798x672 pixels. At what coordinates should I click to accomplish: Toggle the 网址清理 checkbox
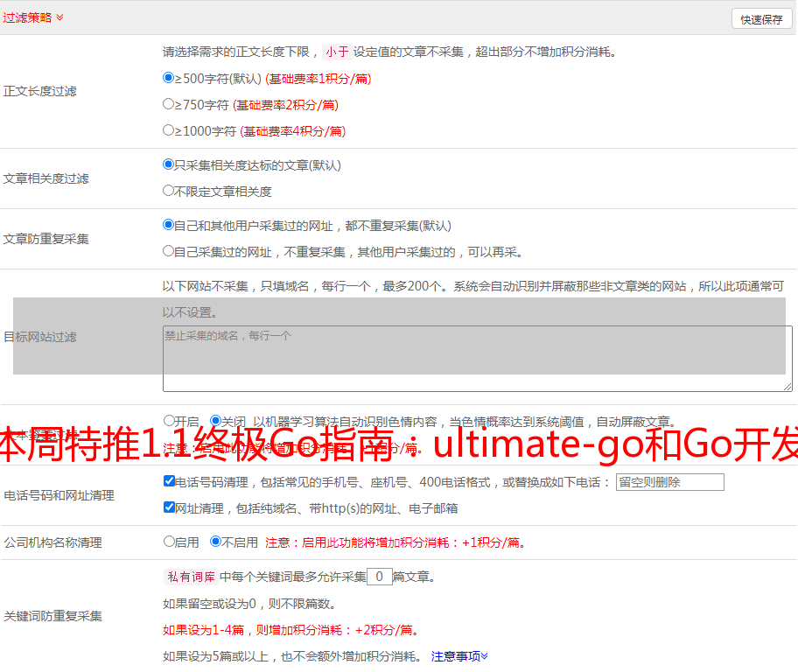click(x=169, y=507)
